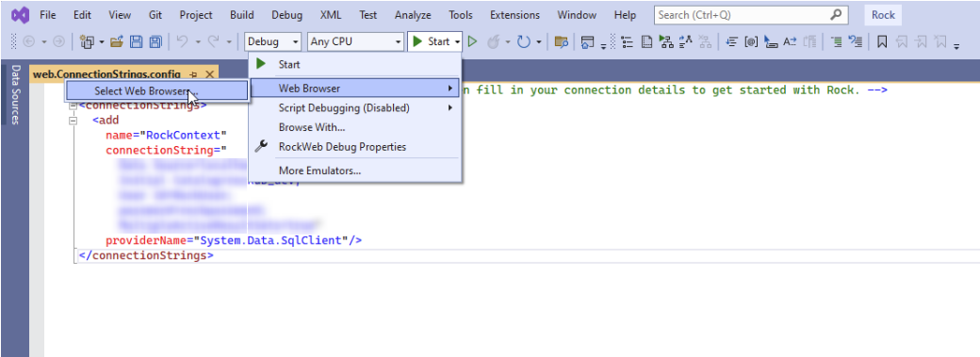Open the Redo history dropdown arrow

click(x=229, y=41)
